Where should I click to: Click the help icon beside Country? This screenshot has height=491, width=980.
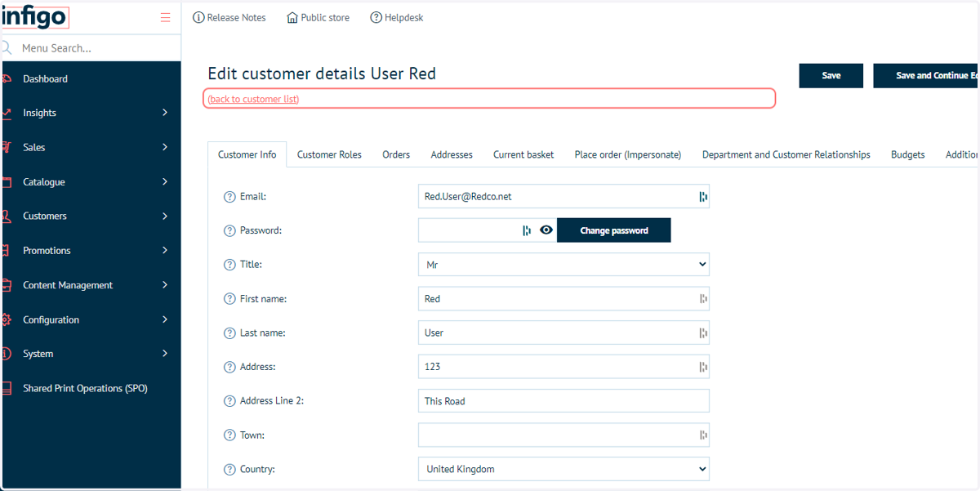point(229,470)
